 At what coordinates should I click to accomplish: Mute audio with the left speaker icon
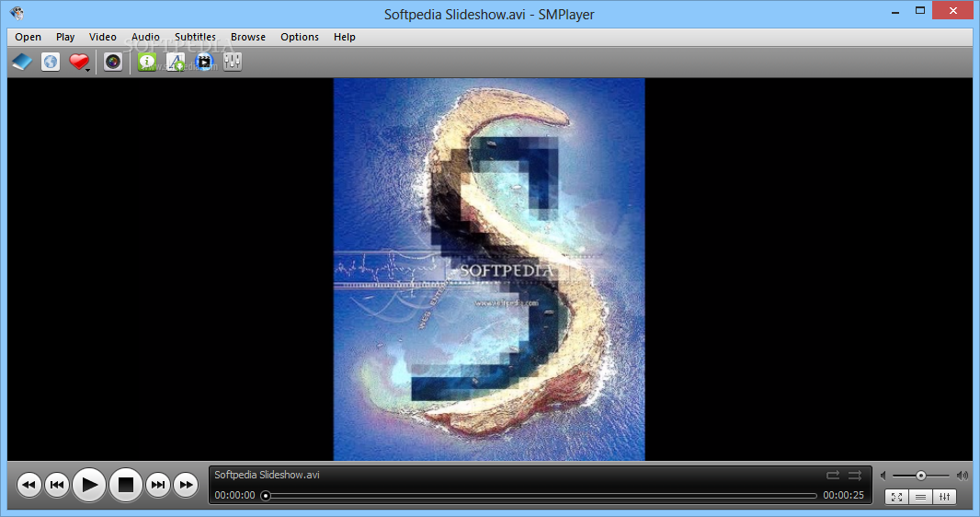883,476
